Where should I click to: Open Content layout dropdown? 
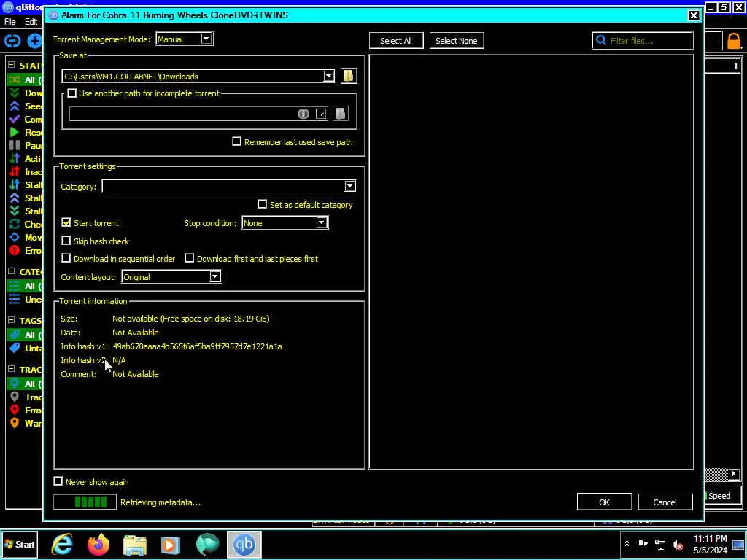tap(171, 276)
